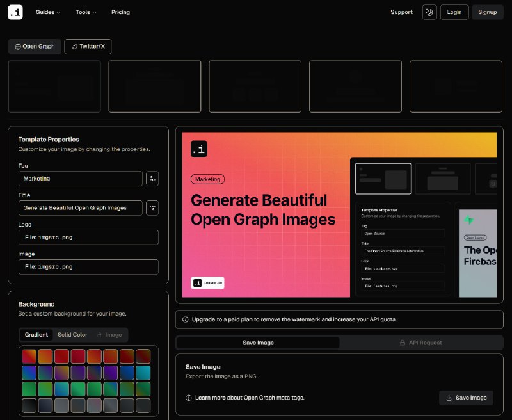Expand the Tools dropdown menu
Image resolution: width=512 pixels, height=420 pixels.
tap(86, 12)
